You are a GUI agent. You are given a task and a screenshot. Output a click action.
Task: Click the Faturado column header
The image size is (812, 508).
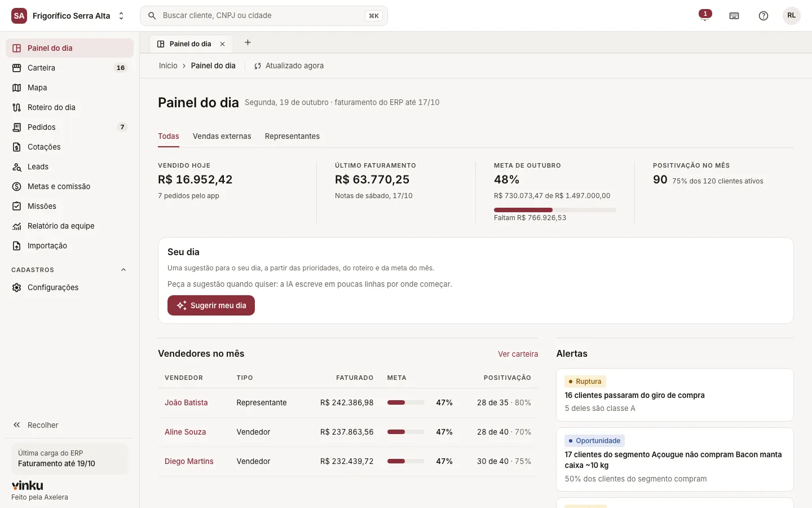pyautogui.click(x=355, y=378)
